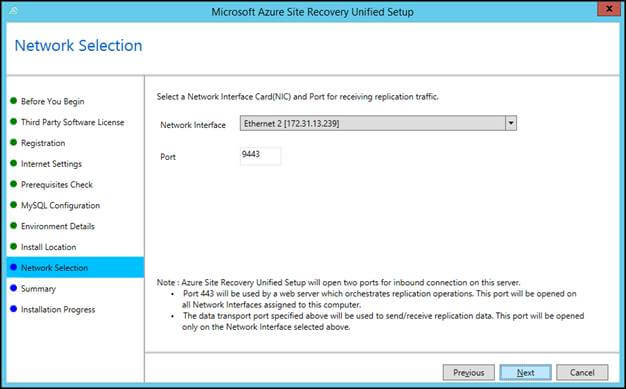
Task: Select the highlighted Network Selection step
Action: 75,268
